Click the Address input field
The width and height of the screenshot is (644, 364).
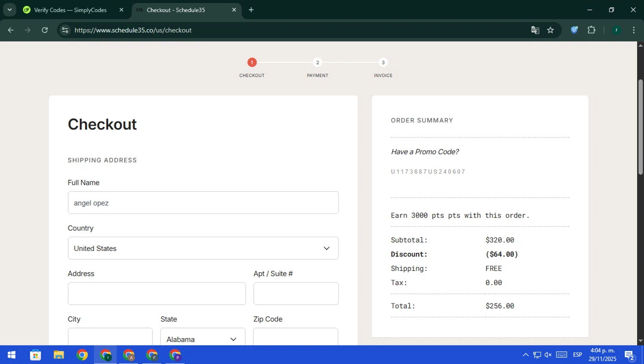coord(157,294)
